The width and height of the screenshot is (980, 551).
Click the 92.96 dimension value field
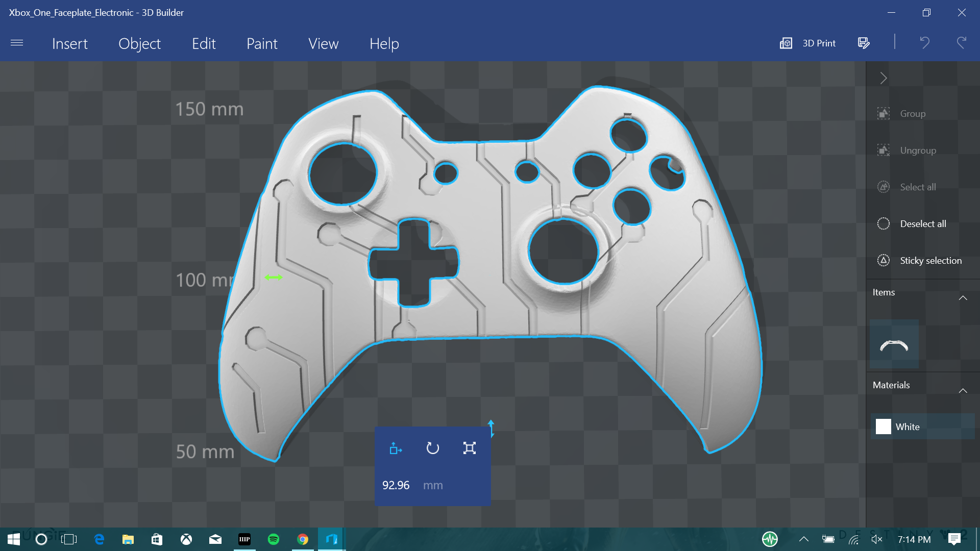pyautogui.click(x=396, y=485)
